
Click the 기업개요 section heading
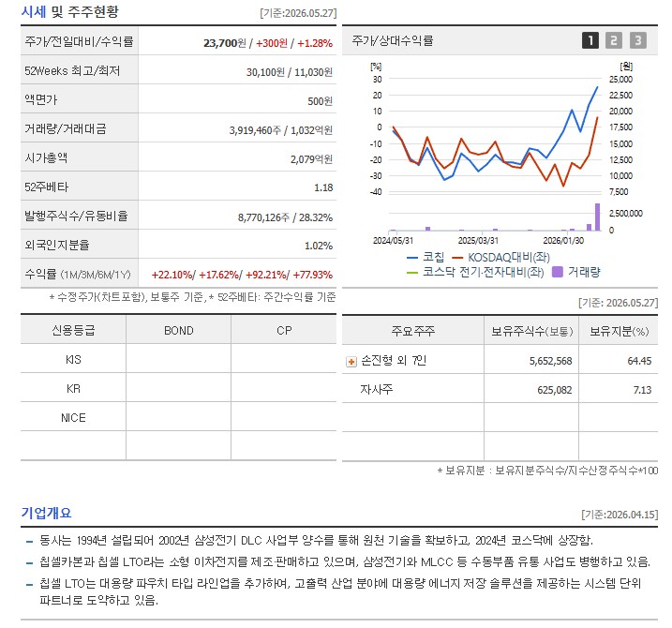pos(46,513)
